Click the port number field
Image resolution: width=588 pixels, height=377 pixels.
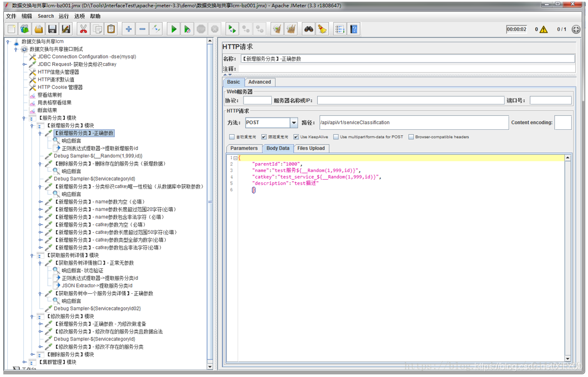pyautogui.click(x=550, y=100)
